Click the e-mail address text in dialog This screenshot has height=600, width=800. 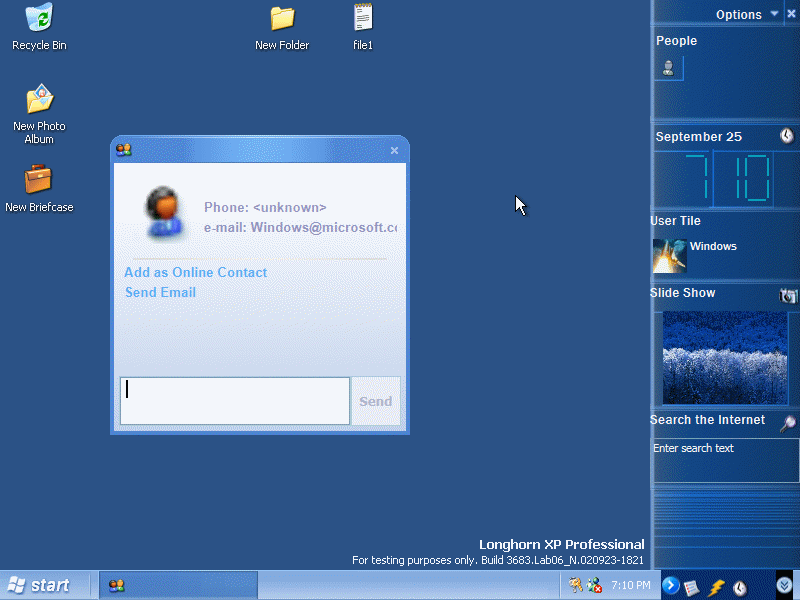click(301, 228)
